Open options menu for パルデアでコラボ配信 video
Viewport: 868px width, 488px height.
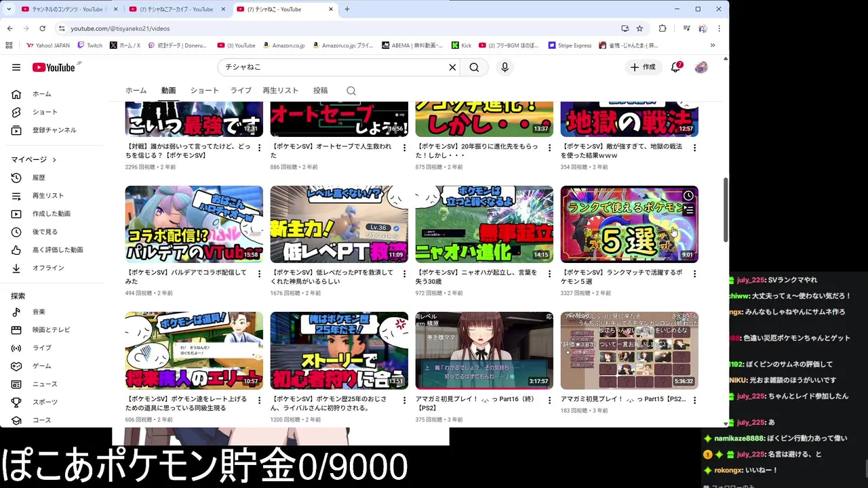pos(259,274)
